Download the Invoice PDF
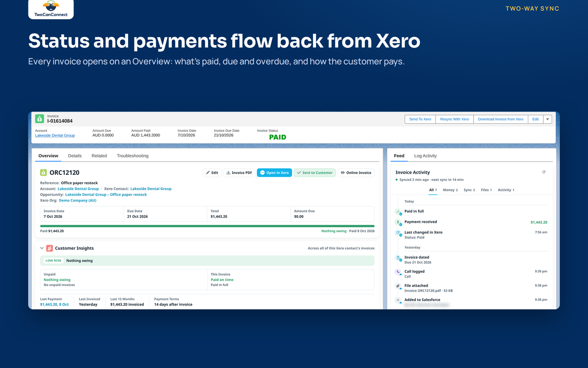The height and width of the screenshot is (368, 588). [239, 172]
